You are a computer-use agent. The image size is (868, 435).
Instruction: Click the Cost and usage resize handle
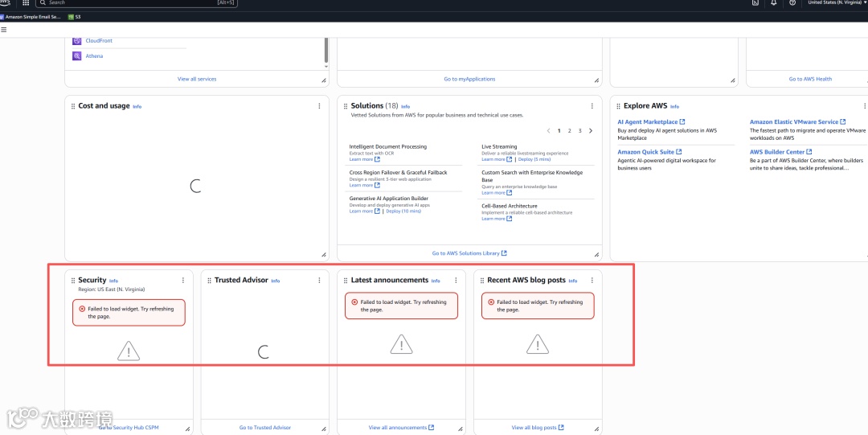tap(324, 254)
